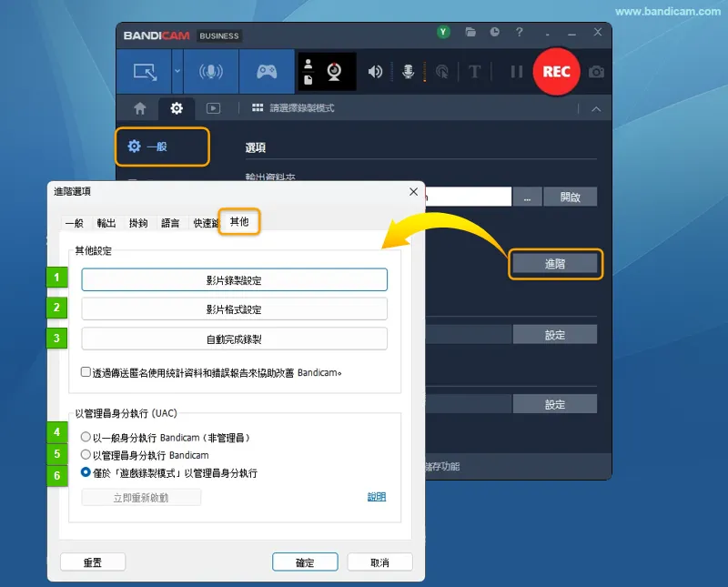This screenshot has width=728, height=587.
Task: Toggle mouse cursor effects icon
Action: [442, 72]
